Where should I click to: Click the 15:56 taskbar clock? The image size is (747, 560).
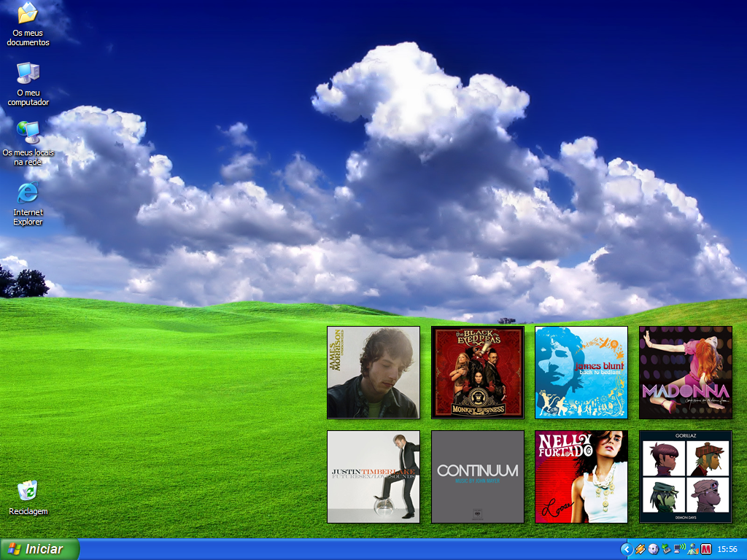(x=727, y=550)
